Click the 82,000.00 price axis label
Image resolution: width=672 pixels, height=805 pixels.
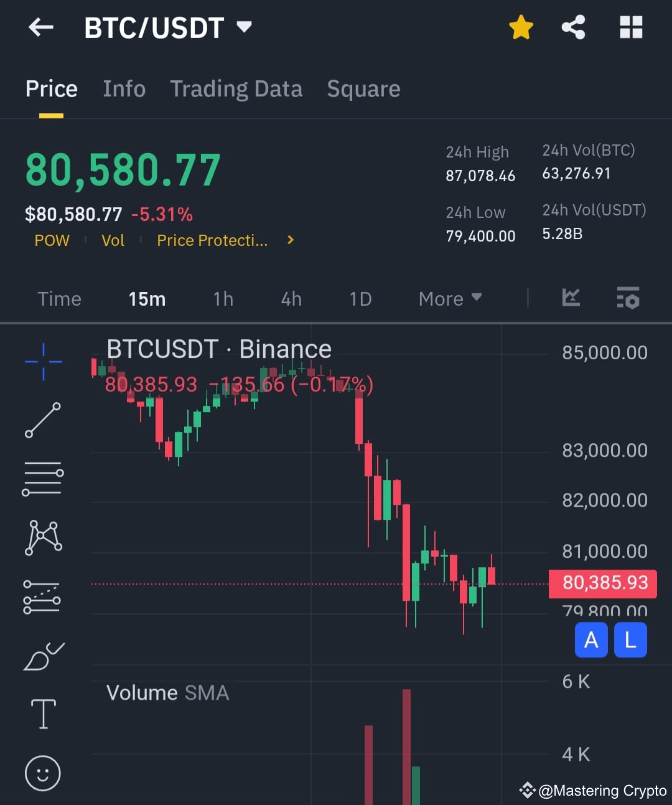pyautogui.click(x=605, y=500)
